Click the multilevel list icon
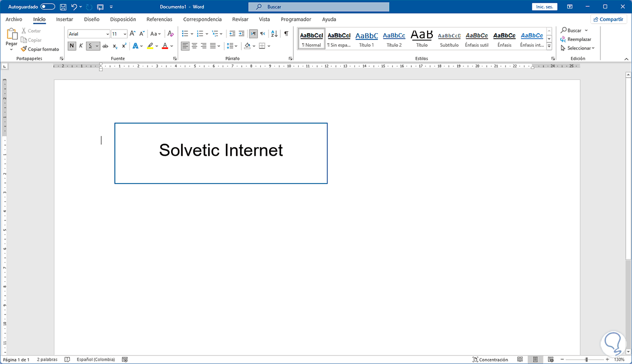632x364 pixels. click(x=215, y=33)
